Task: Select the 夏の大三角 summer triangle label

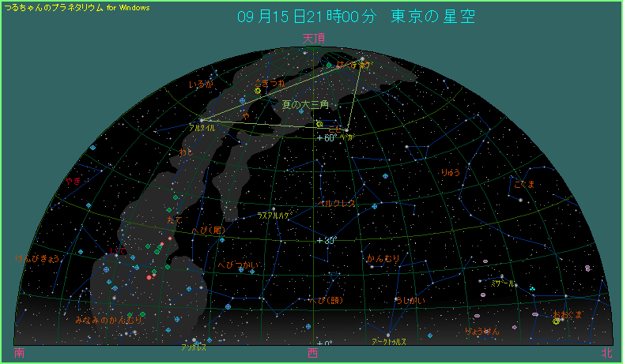Action: (x=304, y=104)
